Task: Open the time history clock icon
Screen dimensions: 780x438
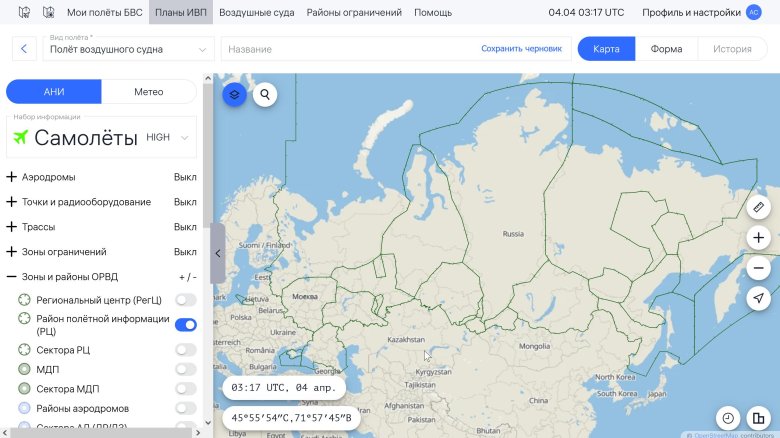Action: (728, 418)
